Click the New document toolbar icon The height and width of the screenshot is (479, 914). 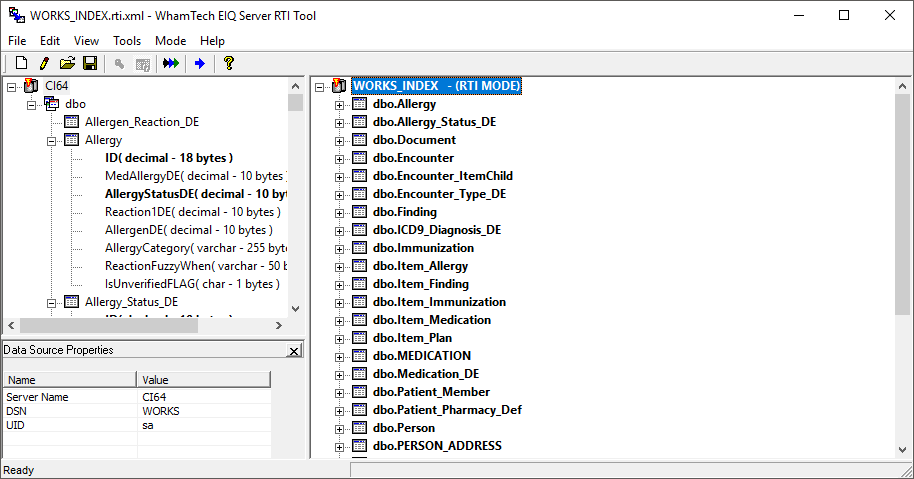(22, 63)
